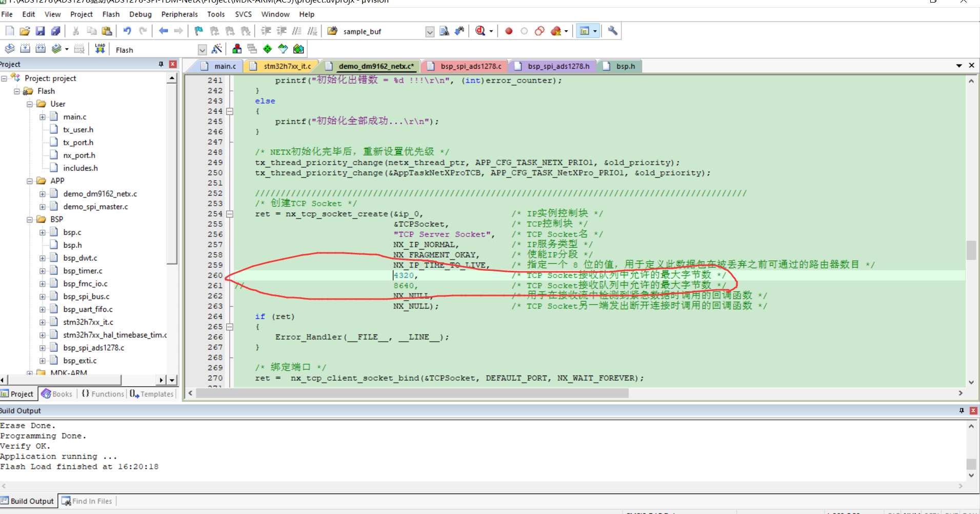Build the target files
The width and height of the screenshot is (980, 514).
point(25,49)
